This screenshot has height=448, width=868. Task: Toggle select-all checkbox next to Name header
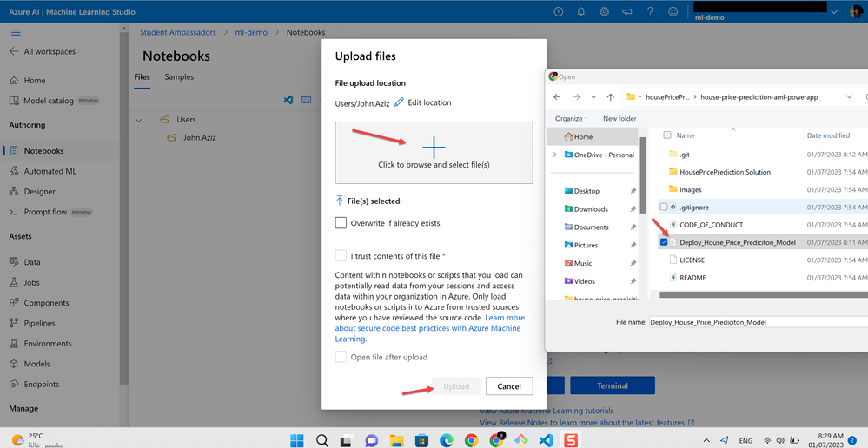pos(667,135)
